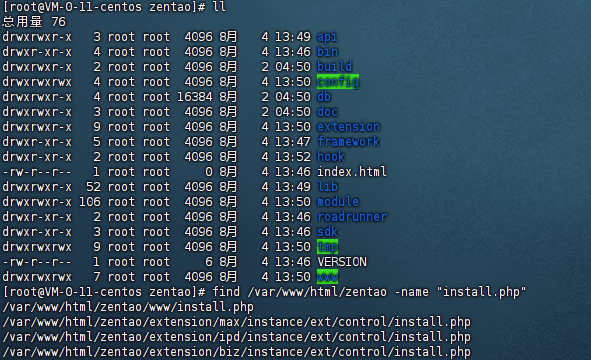The height and width of the screenshot is (360, 591).
Task: Click the 'drwxrwxrwx' permissions of tmp row
Action: (37, 247)
